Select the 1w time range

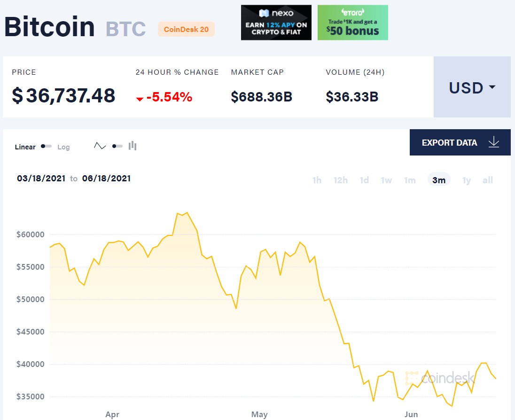(386, 180)
